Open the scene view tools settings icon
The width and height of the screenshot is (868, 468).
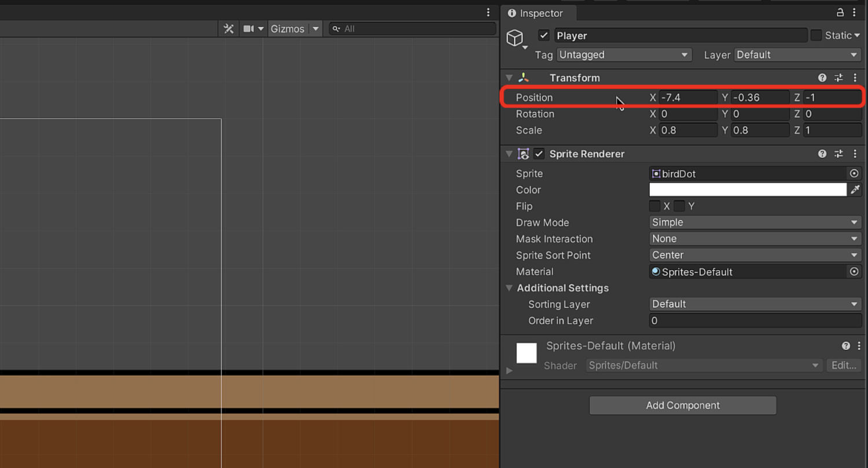tap(229, 29)
